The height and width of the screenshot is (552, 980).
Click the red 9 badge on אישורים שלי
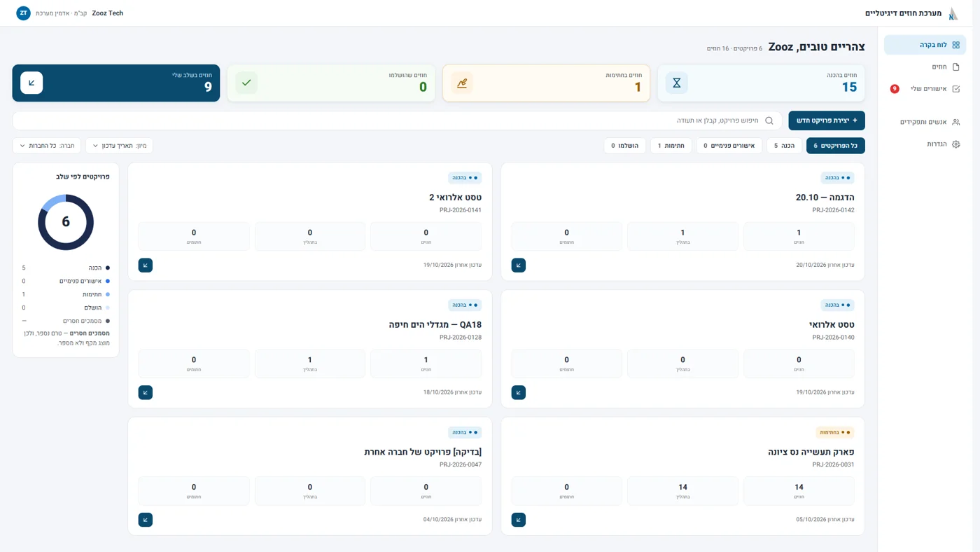click(x=895, y=89)
